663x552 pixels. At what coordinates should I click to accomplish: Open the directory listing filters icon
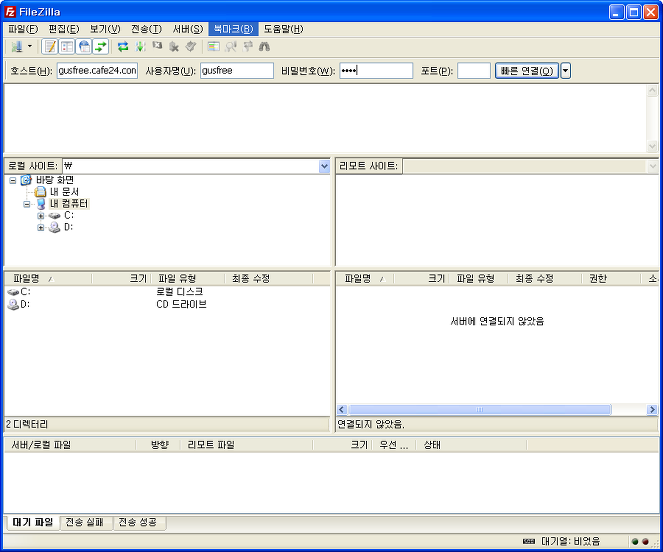[214, 47]
